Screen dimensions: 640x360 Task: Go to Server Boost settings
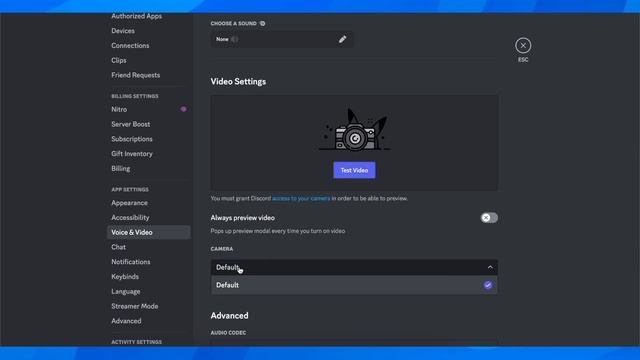pos(131,124)
